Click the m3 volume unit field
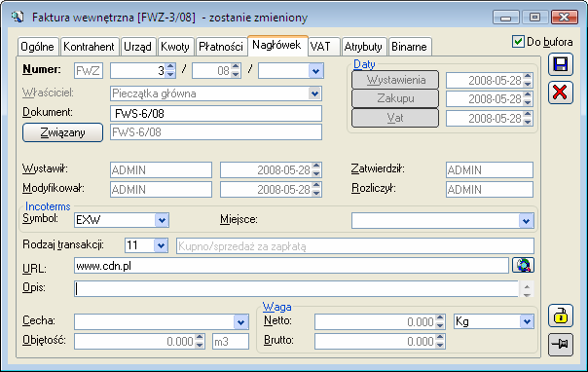 click(x=231, y=341)
